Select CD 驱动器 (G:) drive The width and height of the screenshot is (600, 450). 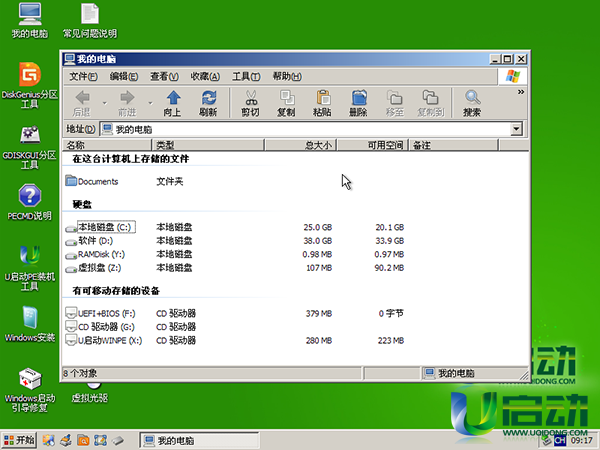coord(100,327)
